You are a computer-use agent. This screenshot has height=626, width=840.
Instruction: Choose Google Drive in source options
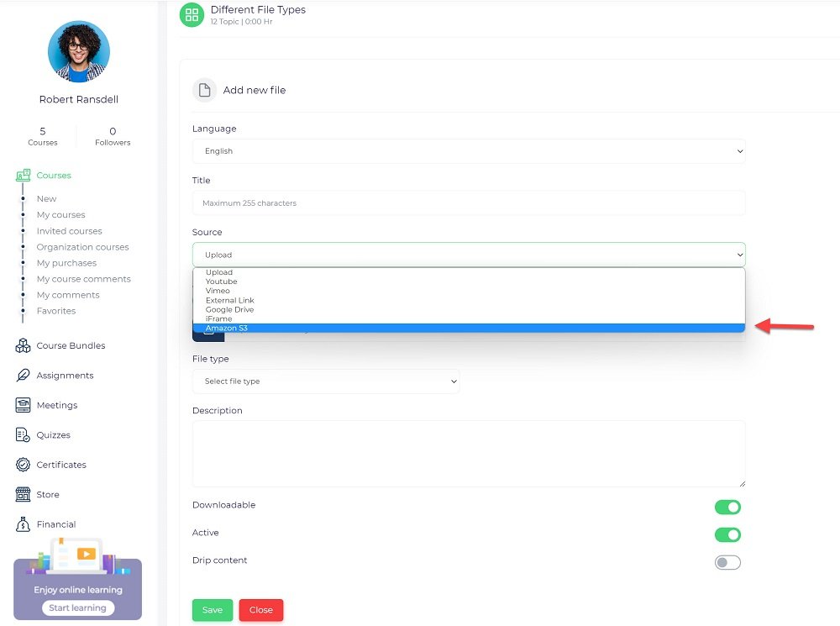229,309
